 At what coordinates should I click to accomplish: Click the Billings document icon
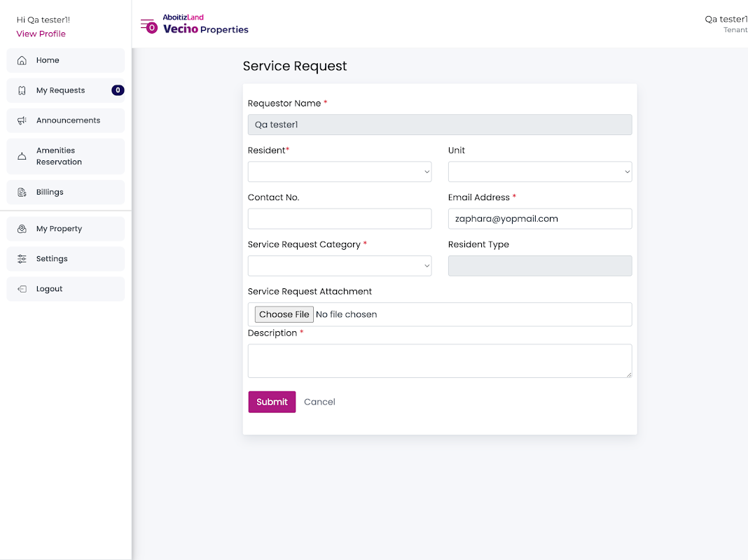[22, 192]
